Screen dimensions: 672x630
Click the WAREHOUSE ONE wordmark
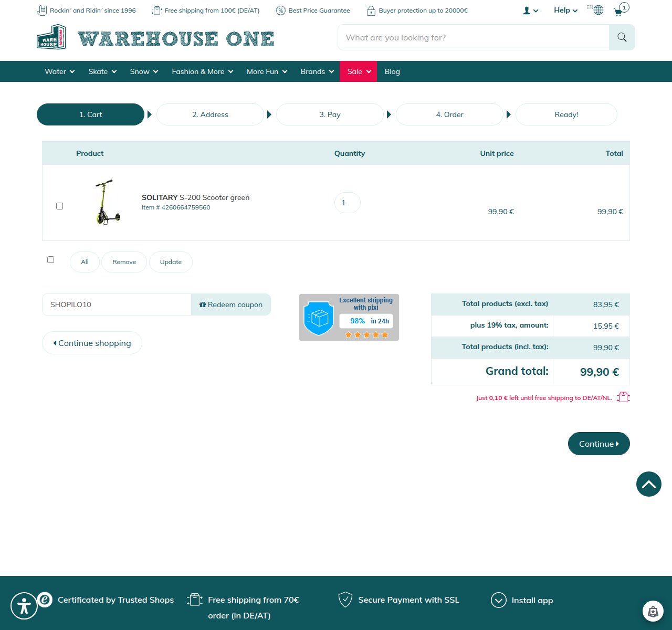coord(176,38)
